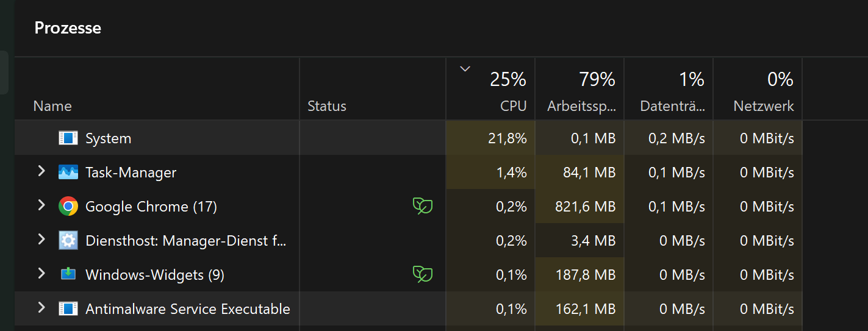Screen dimensions: 868x331
Task: Expand the Diensthost: Manager-Dienst entry
Action: pos(41,240)
